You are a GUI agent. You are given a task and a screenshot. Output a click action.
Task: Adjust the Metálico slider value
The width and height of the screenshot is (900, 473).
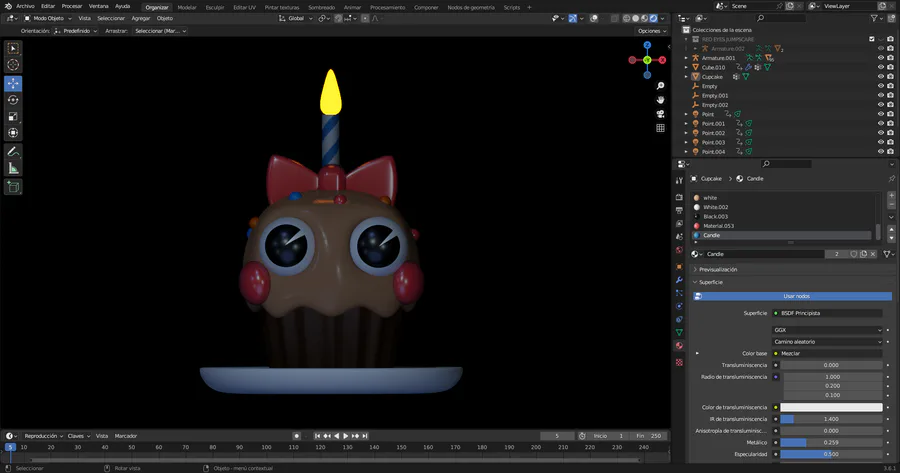(x=831, y=443)
